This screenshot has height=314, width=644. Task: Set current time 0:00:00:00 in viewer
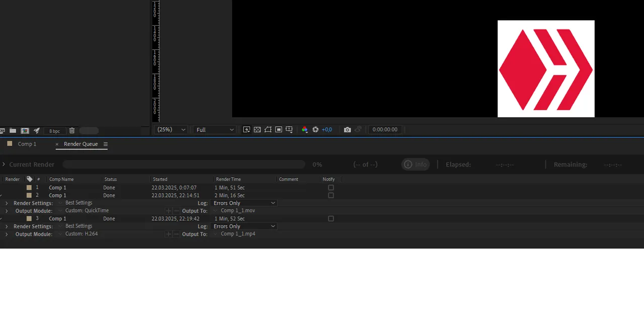point(385,129)
